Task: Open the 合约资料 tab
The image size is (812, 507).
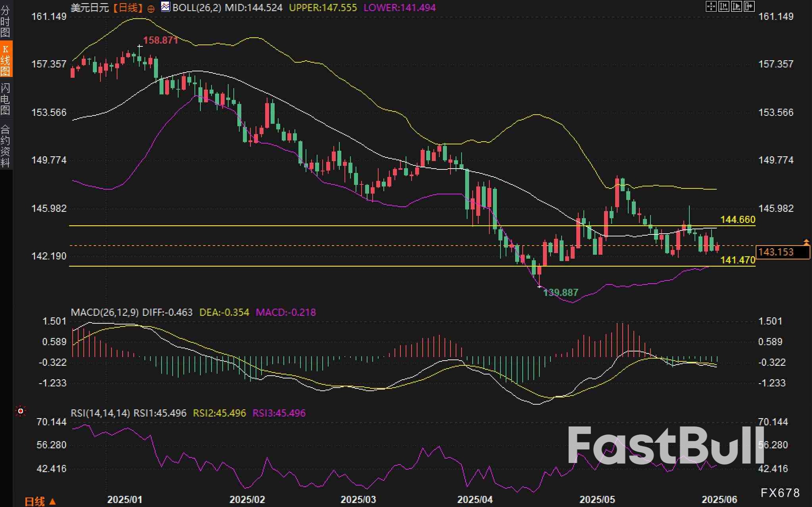Action: (x=6, y=145)
